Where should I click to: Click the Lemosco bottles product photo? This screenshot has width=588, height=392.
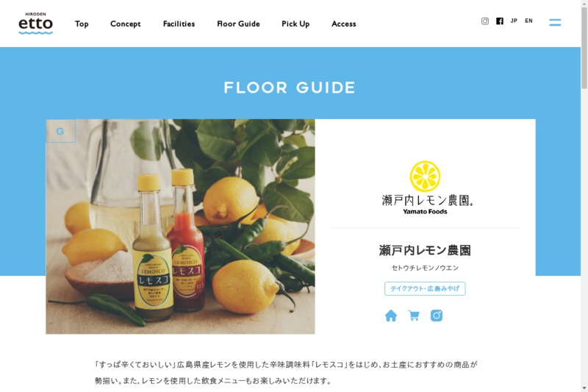(x=180, y=227)
